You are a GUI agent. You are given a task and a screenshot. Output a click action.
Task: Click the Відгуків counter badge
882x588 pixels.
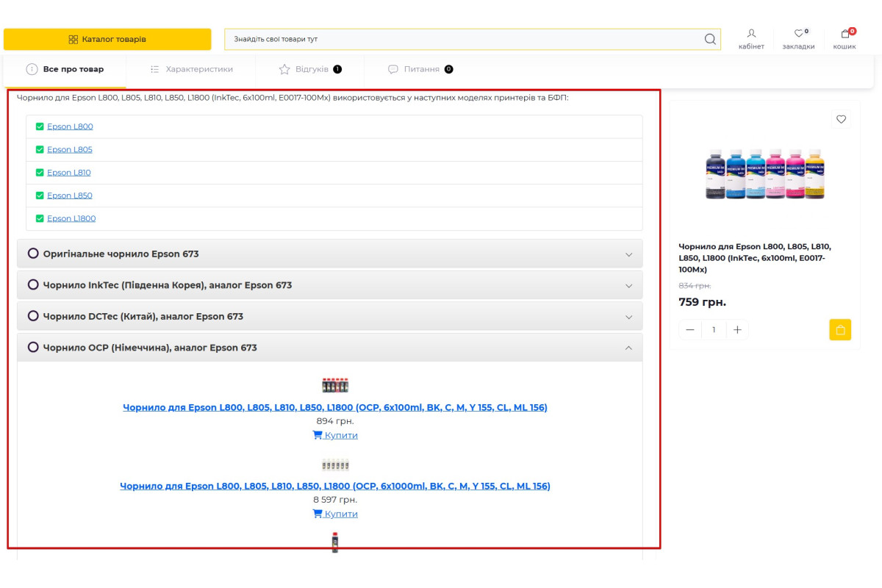point(337,69)
